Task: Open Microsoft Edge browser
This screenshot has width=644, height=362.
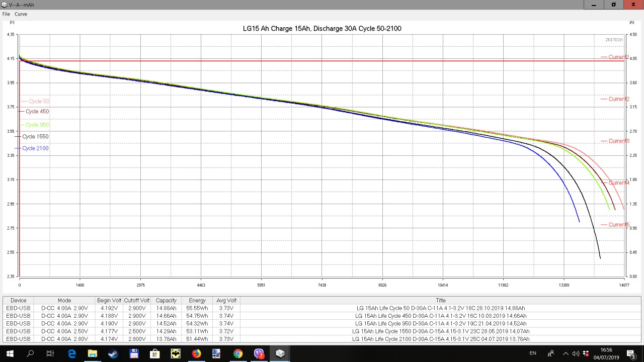Action: pos(71,353)
